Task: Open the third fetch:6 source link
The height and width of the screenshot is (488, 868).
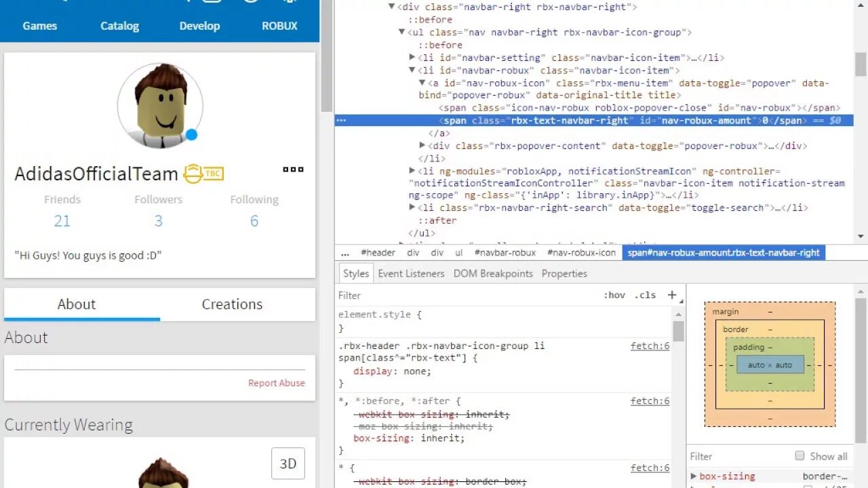Action: pos(650,468)
